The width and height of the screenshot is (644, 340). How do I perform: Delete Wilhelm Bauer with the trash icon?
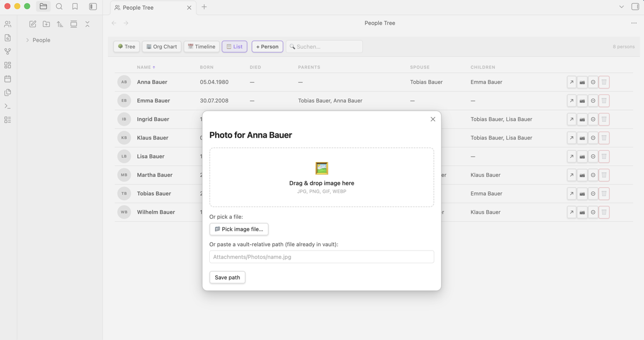(x=604, y=212)
